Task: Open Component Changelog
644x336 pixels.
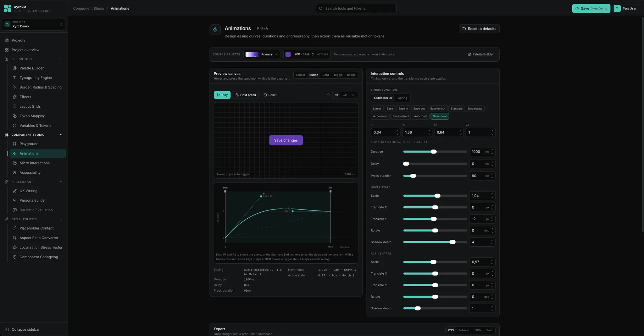Action: pyautogui.click(x=37, y=257)
